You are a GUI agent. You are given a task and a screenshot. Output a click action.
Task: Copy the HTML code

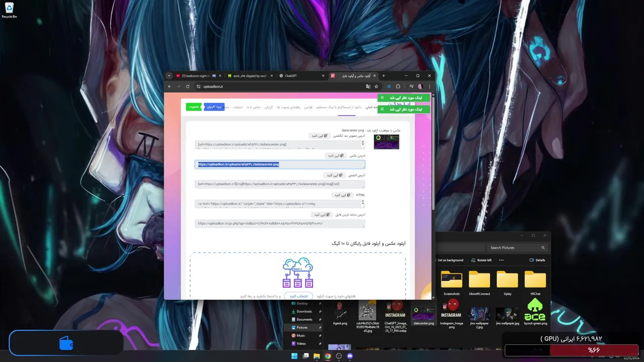tap(342, 195)
